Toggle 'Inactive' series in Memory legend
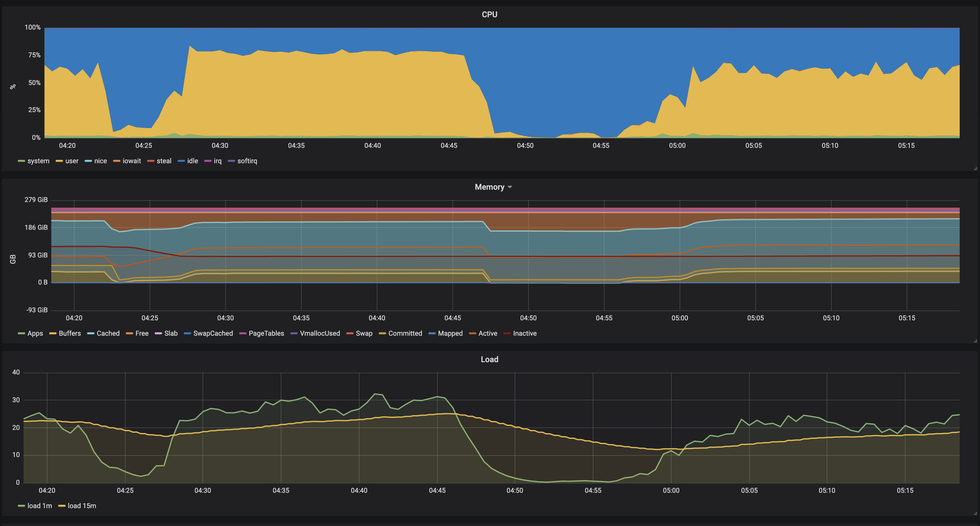The width and height of the screenshot is (980, 526). tap(524, 334)
